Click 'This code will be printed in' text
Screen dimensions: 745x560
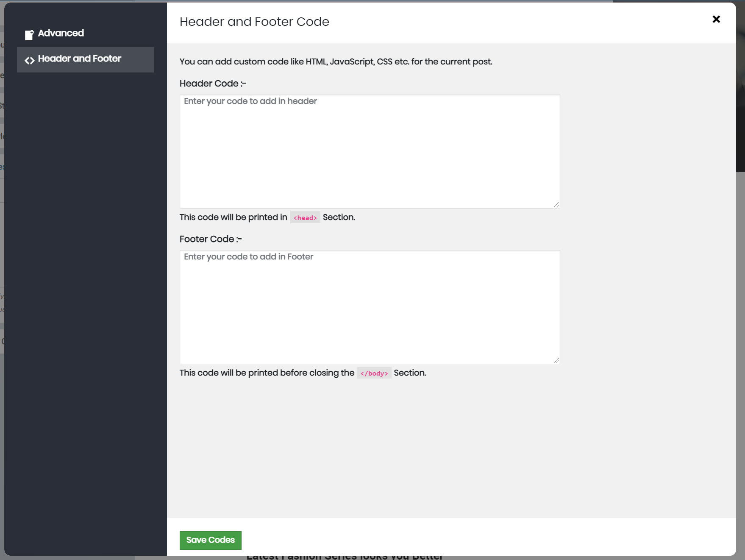pos(233,217)
